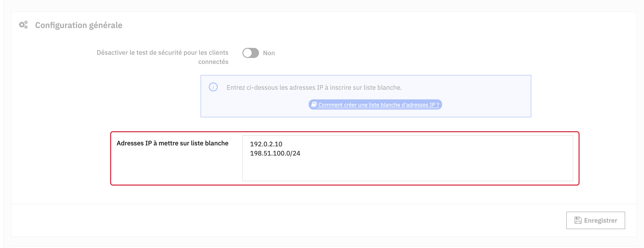Click the "198.51.100.0/24" address line

[275, 153]
